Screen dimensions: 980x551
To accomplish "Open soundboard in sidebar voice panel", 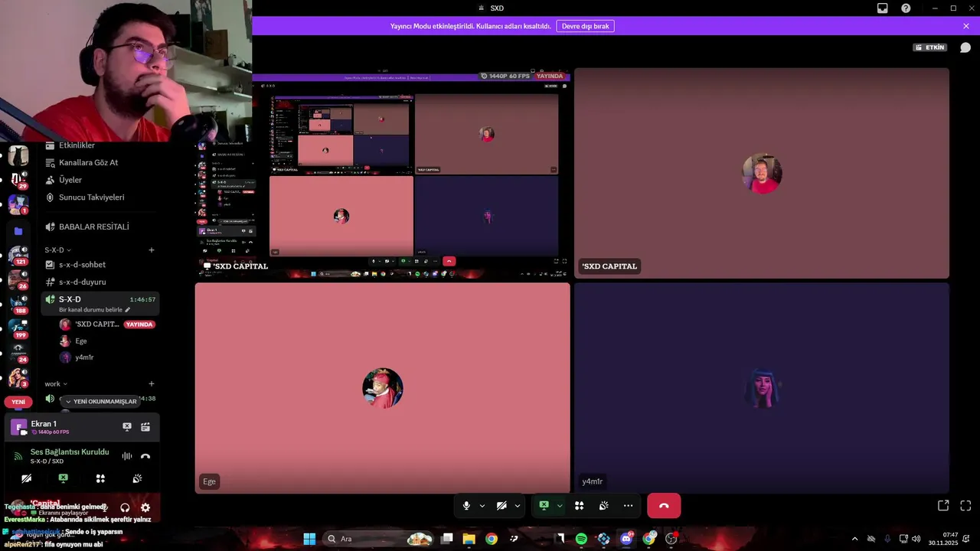I will (x=137, y=478).
